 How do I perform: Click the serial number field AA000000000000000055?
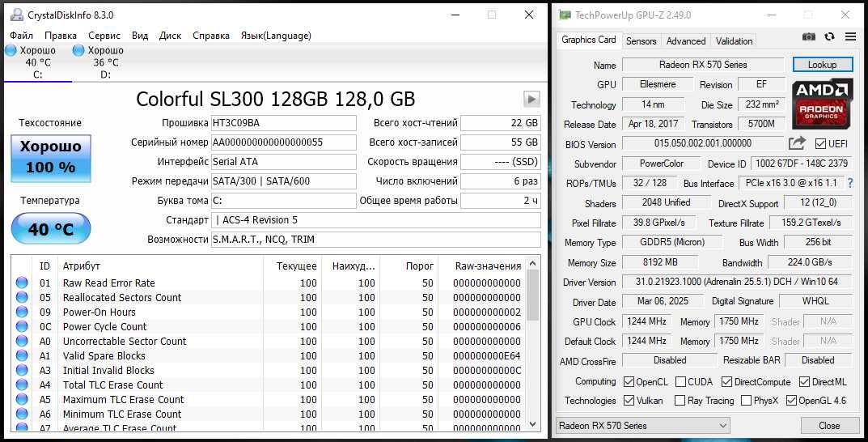click(x=284, y=142)
